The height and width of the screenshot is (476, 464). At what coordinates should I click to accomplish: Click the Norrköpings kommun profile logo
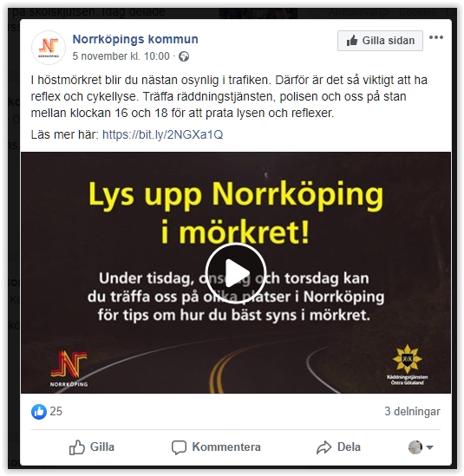pos(49,48)
